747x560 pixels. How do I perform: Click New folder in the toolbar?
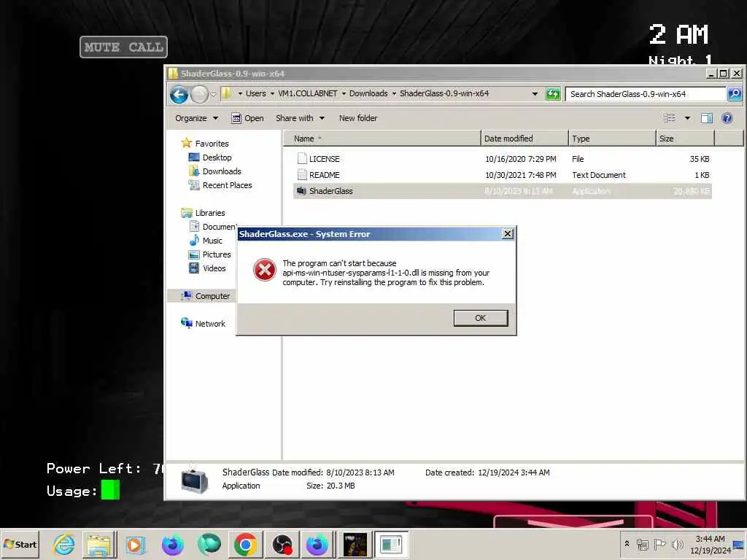357,118
